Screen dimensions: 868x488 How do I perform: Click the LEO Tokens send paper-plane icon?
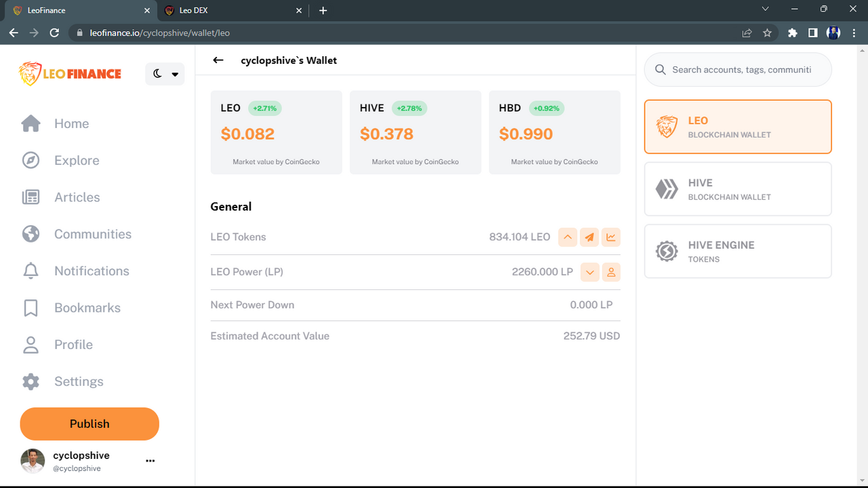tap(589, 237)
